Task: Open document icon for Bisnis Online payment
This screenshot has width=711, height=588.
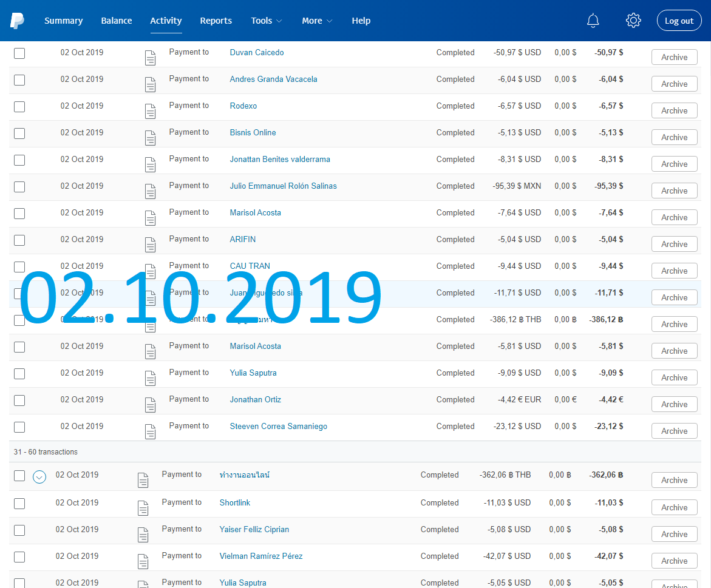Action: point(150,138)
